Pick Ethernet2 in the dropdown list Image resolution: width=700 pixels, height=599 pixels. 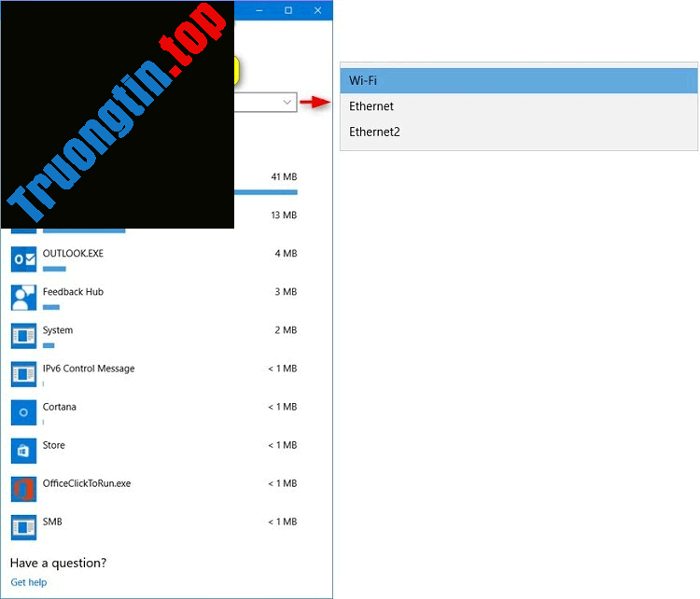[519, 132]
